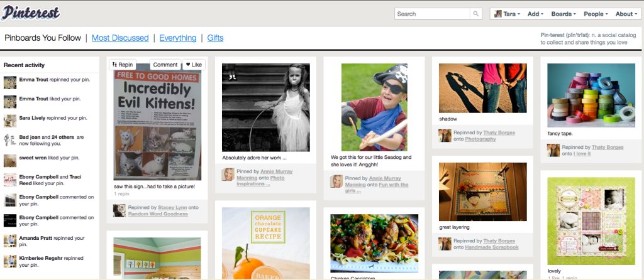Click avatar beside Ebony Campbell and Traci Reed
Image resolution: width=644 pixels, height=280 pixels.
coord(10,180)
